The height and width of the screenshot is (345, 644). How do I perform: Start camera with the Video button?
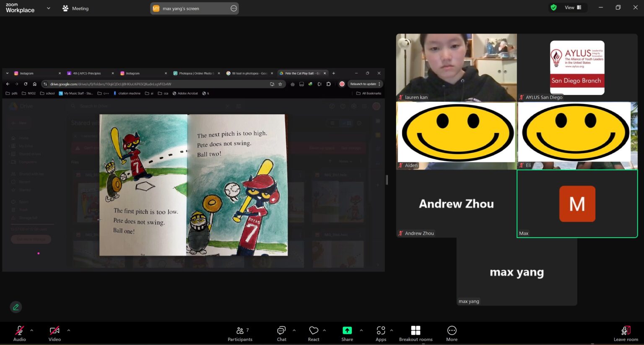(55, 333)
